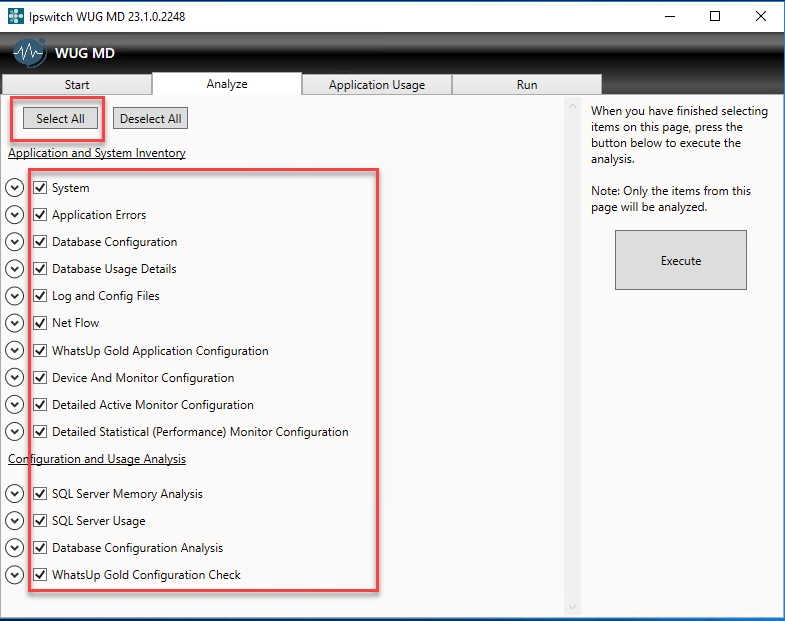Expand the Net Flow chevron
The height and width of the screenshot is (621, 785).
click(x=14, y=323)
